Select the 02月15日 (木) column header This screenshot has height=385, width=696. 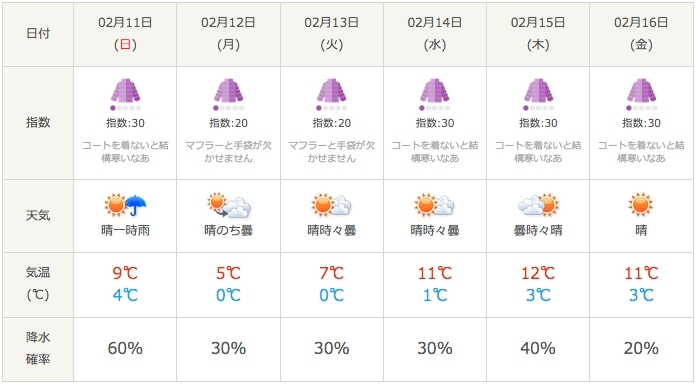538,33
